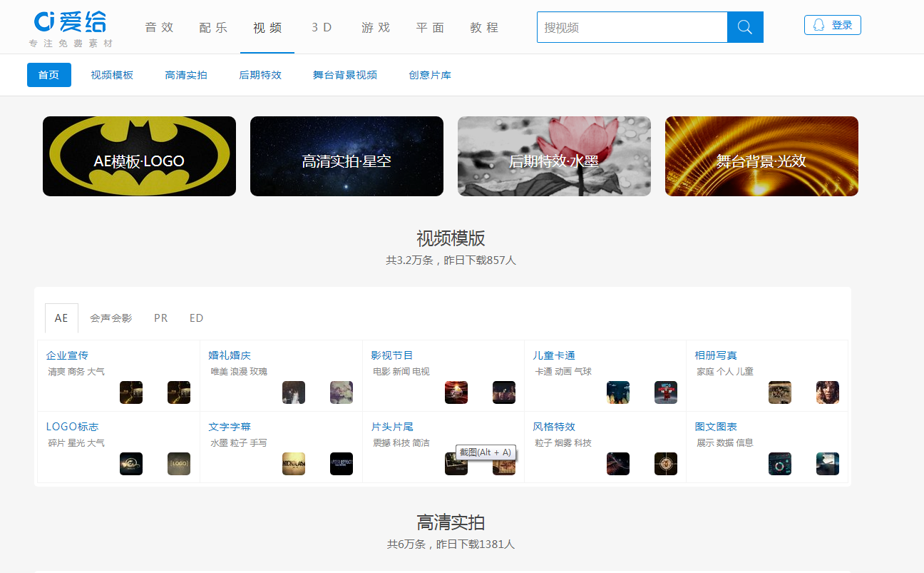The width and height of the screenshot is (924, 573).
Task: Open the 教程 top navigation item
Action: [x=484, y=28]
